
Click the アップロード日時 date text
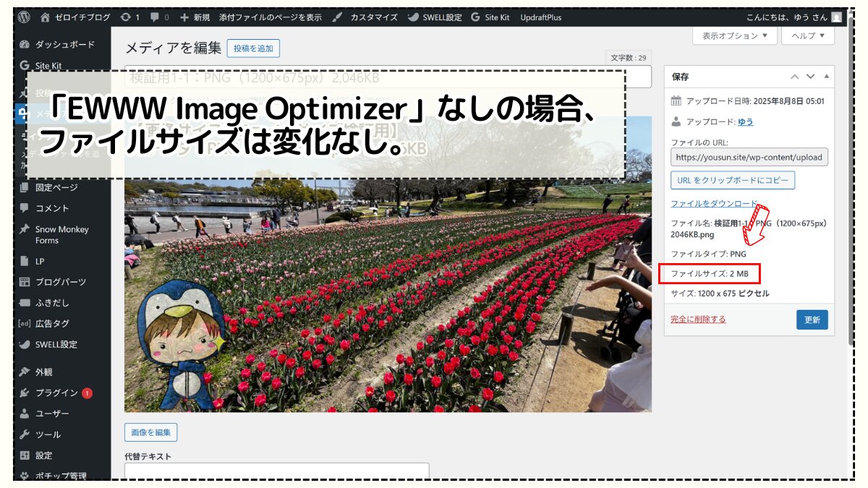click(755, 101)
